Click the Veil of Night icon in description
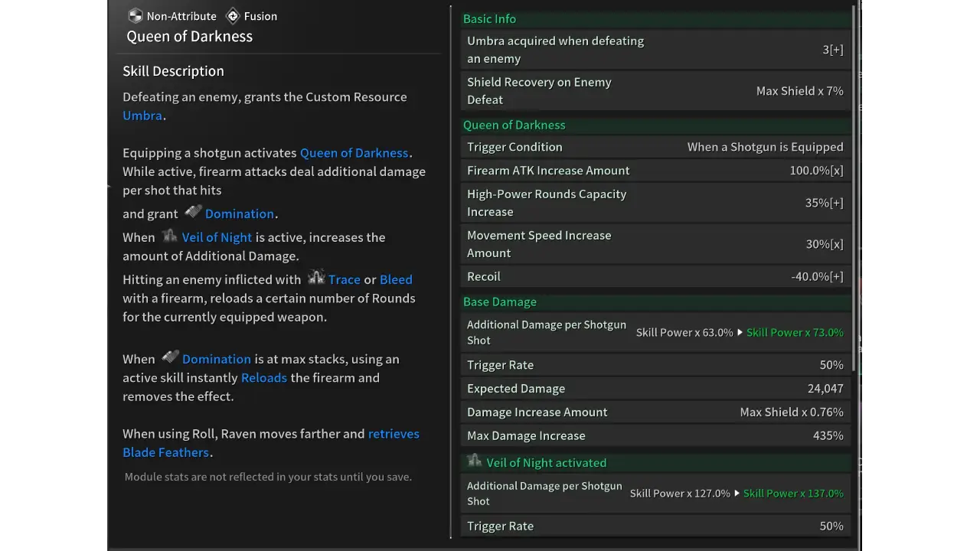 [x=169, y=236]
